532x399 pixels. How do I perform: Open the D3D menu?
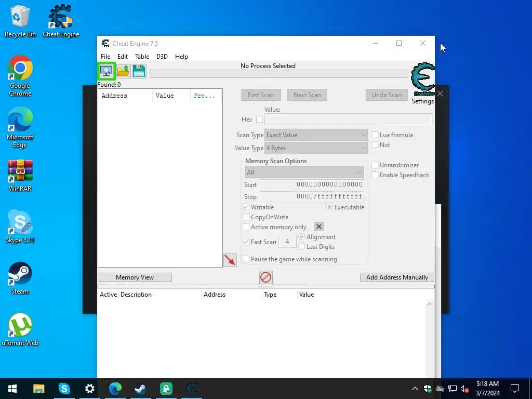[x=162, y=57]
